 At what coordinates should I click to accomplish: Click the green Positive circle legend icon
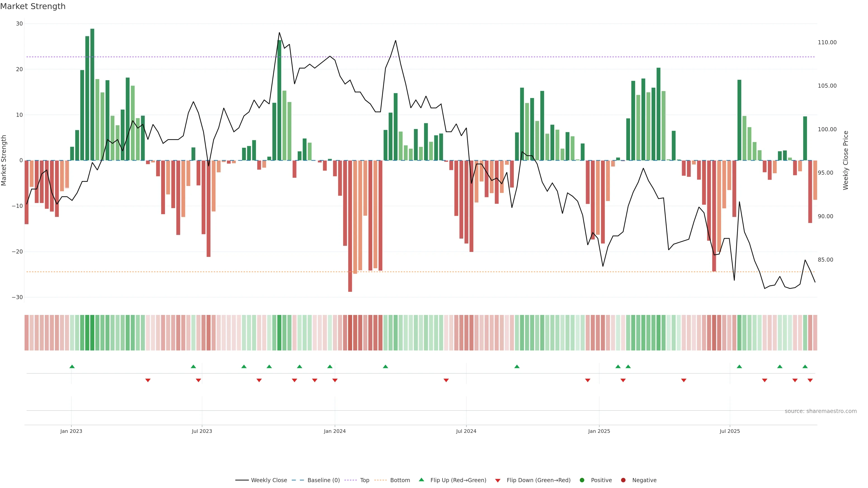pyautogui.click(x=582, y=480)
